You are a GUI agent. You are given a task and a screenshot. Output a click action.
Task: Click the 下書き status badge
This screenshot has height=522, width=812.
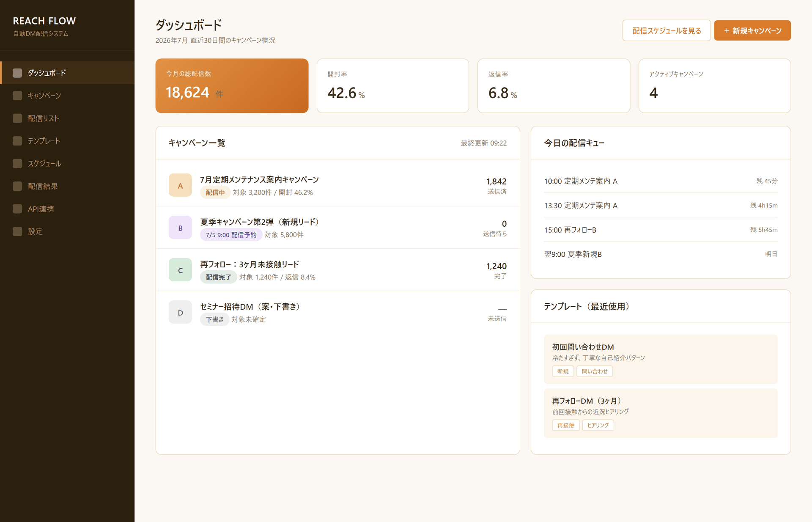click(215, 319)
